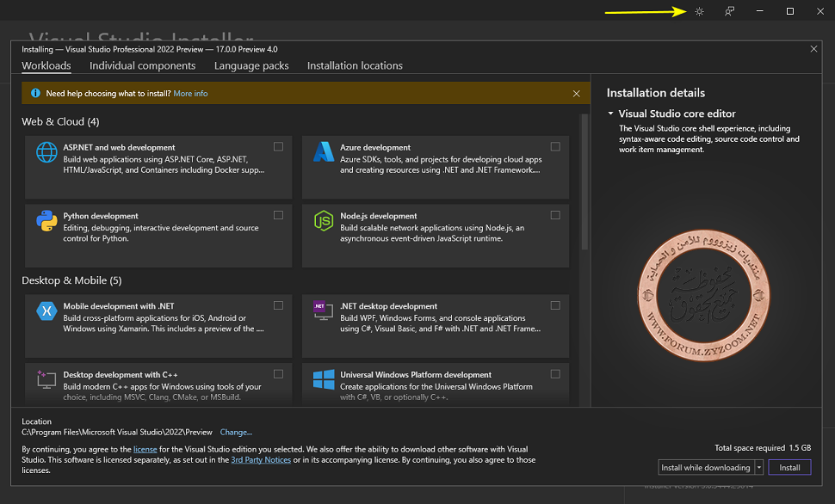Open the feedback icon in title bar
The image size is (835, 504).
(x=730, y=11)
